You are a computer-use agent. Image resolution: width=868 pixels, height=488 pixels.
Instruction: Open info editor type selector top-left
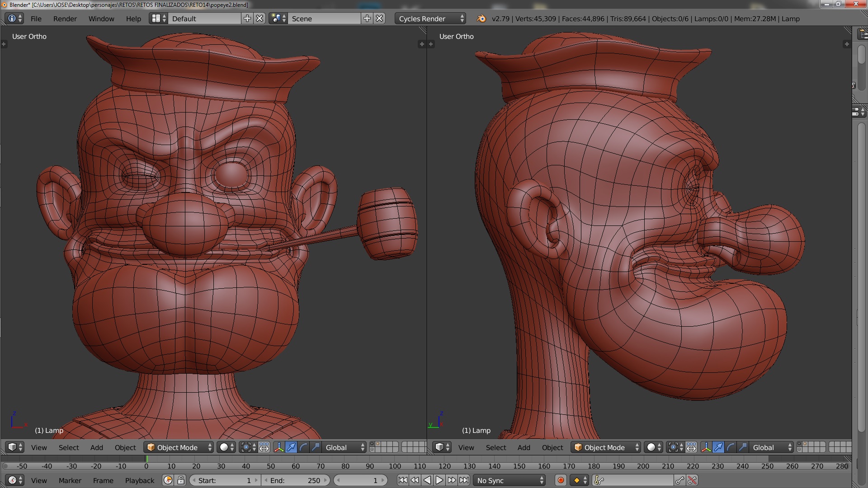click(14, 19)
